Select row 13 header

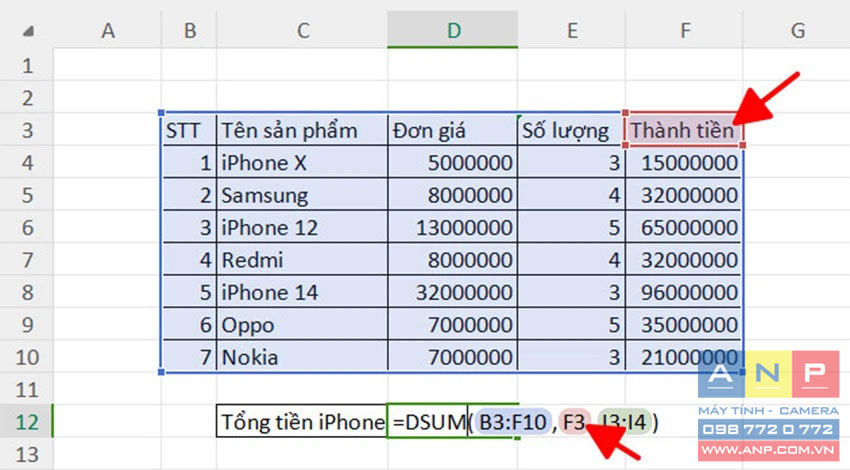pos(27,454)
